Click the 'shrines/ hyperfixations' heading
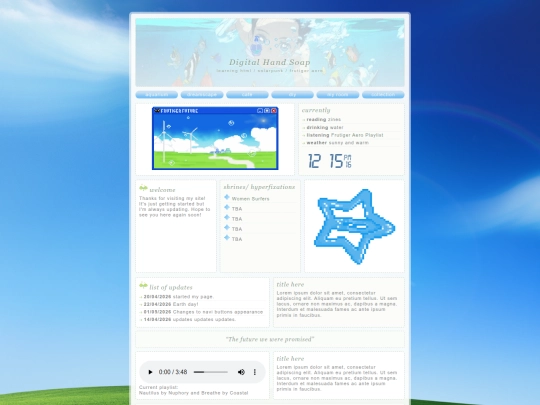This screenshot has height=405, width=540. [259, 187]
